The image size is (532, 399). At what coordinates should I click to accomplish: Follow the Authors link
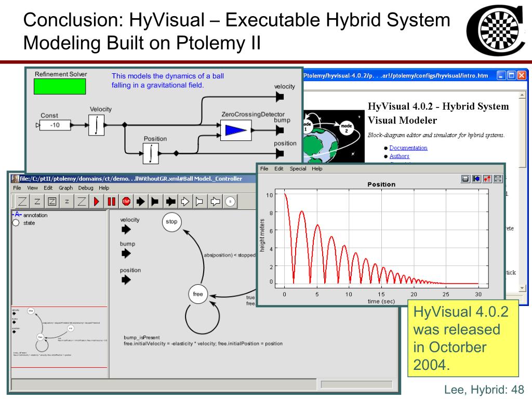pyautogui.click(x=400, y=156)
